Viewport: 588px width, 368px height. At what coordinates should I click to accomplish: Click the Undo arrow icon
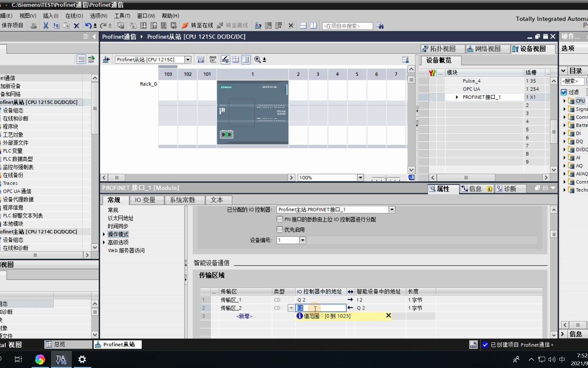88,25
